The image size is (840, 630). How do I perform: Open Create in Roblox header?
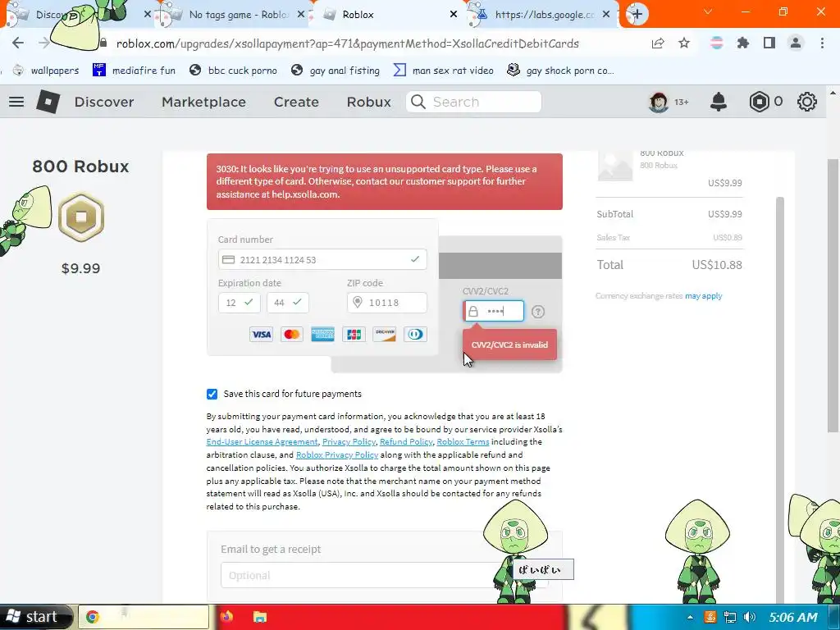click(296, 102)
